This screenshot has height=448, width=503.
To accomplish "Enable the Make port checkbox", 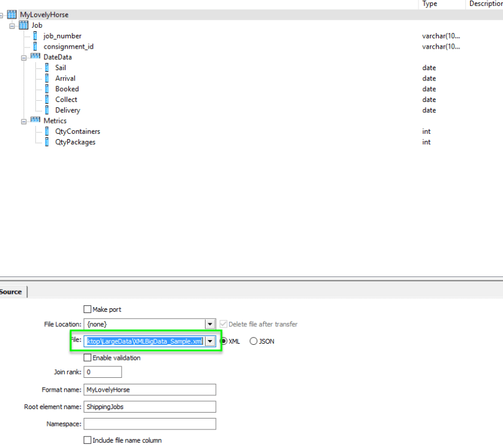I will point(88,309).
